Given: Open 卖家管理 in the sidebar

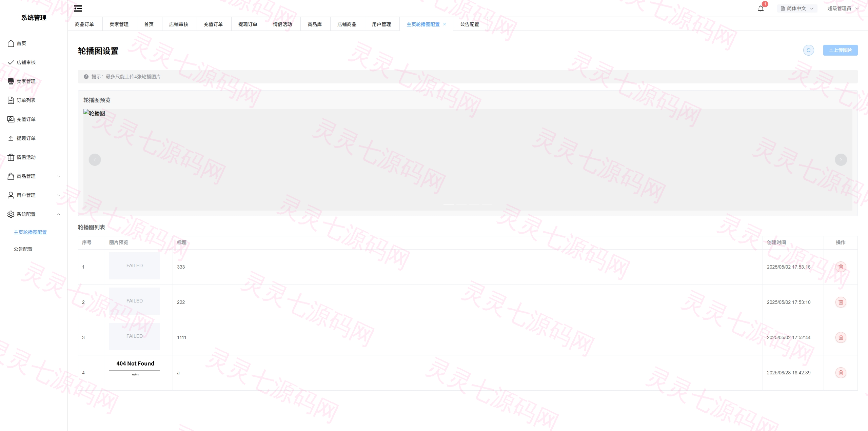Looking at the screenshot, I should (x=34, y=81).
